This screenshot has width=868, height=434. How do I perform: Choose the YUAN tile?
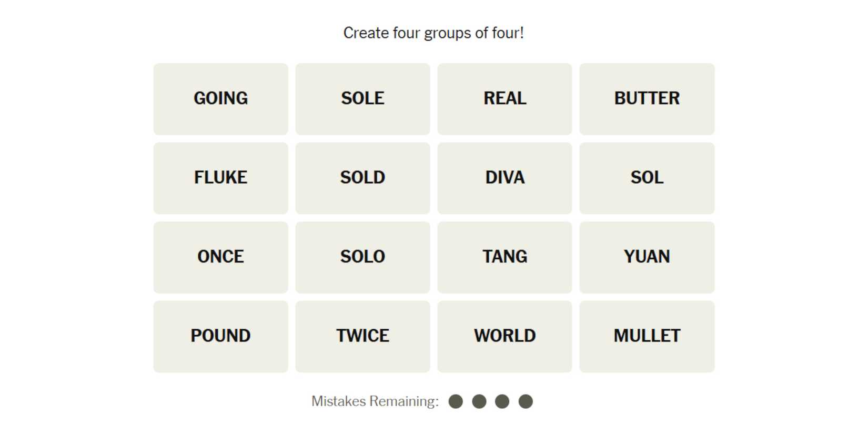[647, 257]
